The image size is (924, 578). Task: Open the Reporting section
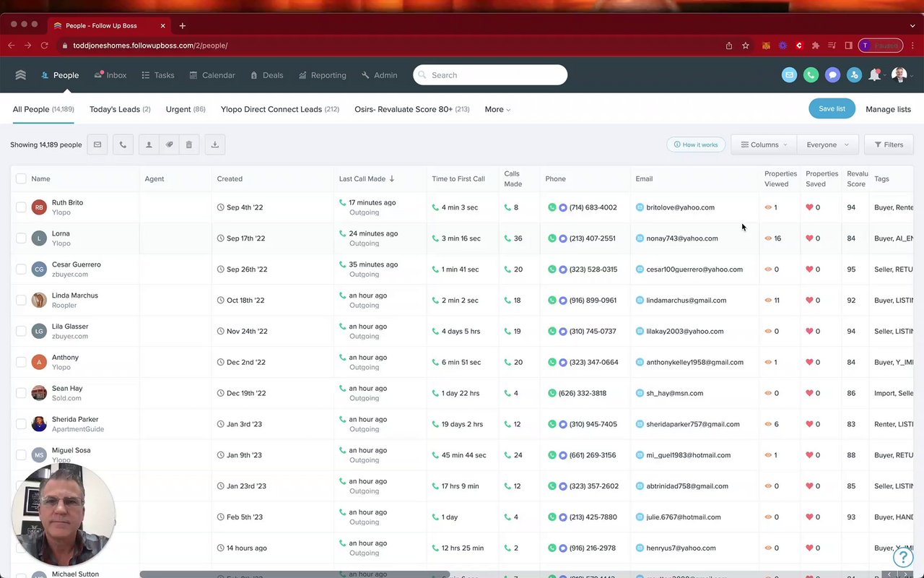[322, 75]
